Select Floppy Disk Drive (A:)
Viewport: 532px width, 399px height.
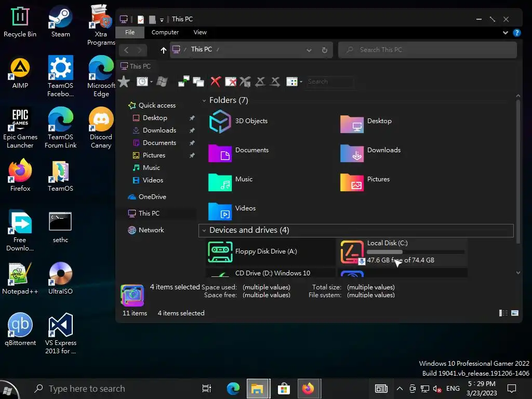(x=270, y=252)
